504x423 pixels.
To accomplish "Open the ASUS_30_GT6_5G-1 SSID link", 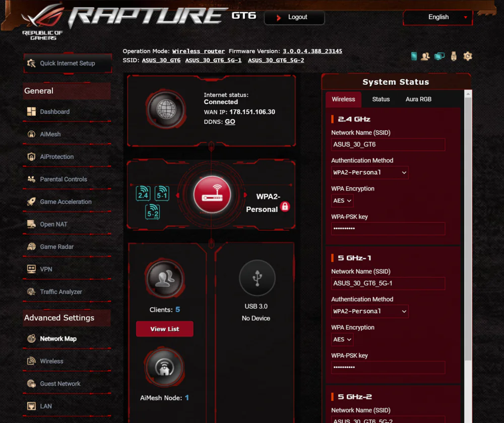I will tap(213, 60).
